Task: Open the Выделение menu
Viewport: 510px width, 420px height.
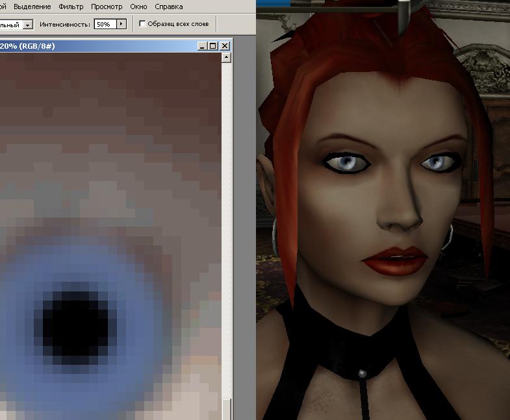Action: (x=32, y=6)
